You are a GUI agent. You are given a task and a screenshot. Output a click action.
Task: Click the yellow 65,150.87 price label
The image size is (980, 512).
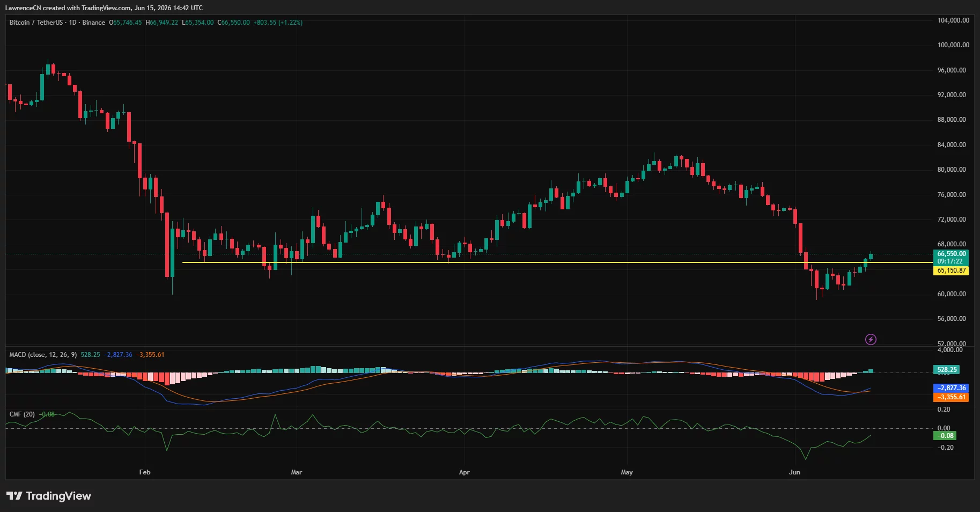tap(951, 270)
